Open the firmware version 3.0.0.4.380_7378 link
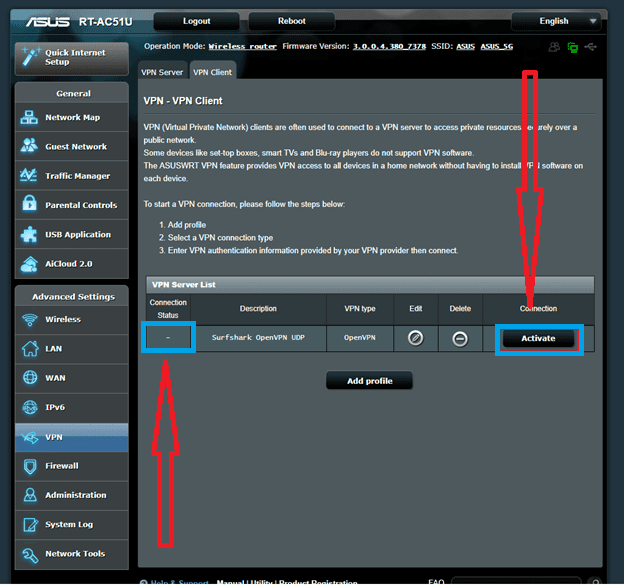This screenshot has height=587, width=624. click(389, 47)
